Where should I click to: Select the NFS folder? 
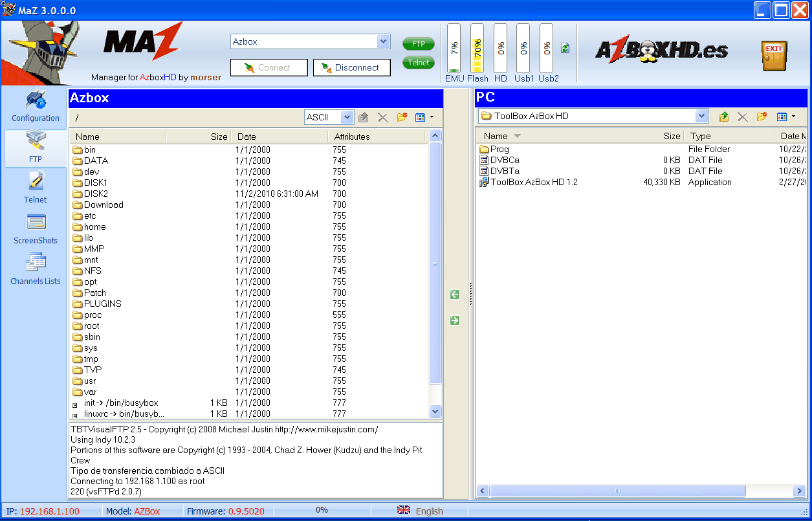[93, 271]
